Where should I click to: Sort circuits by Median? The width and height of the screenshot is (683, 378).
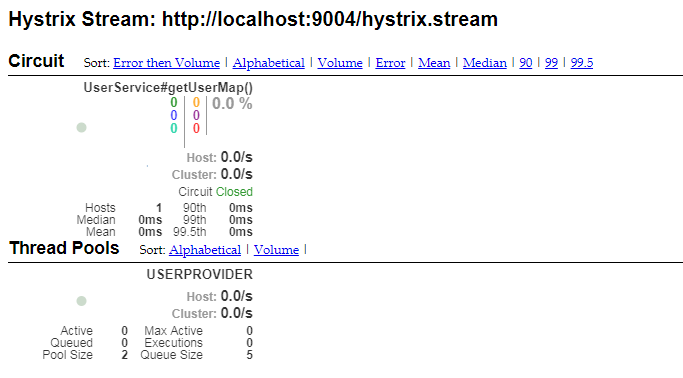(484, 63)
